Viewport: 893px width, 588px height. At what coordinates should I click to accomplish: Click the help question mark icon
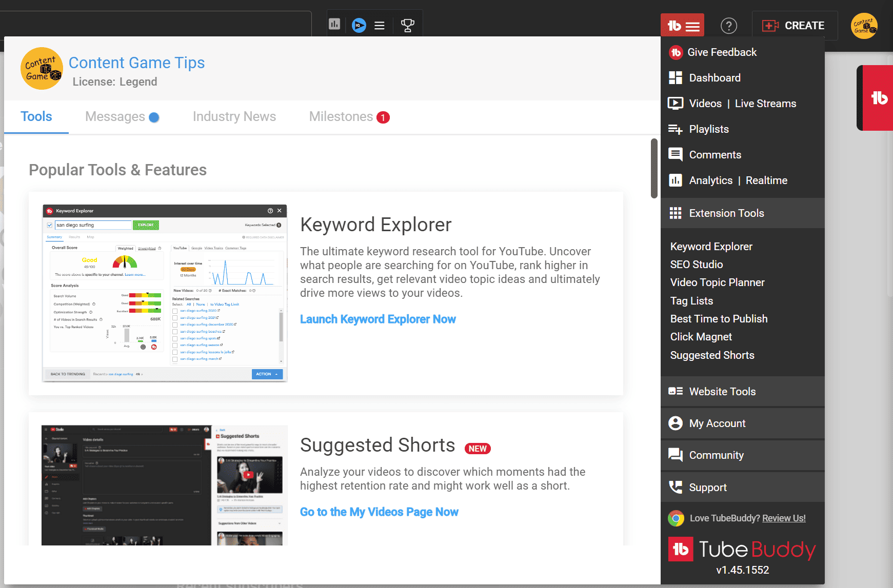pos(729,25)
